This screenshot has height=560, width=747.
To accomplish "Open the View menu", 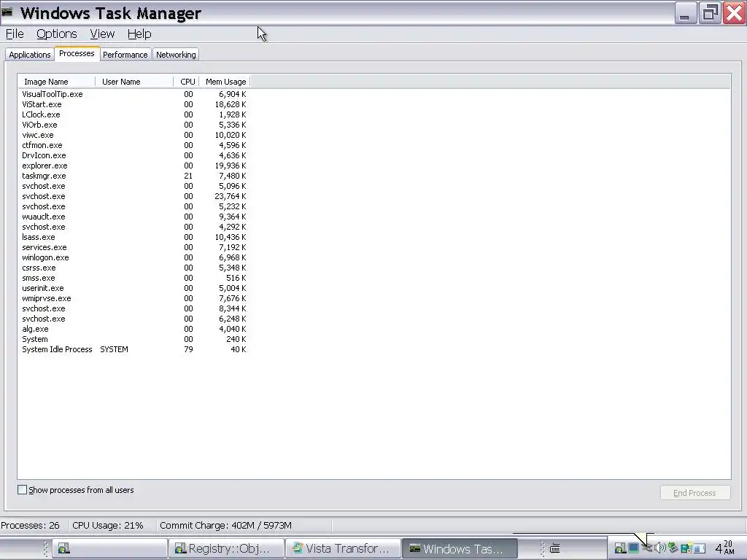I will (x=102, y=34).
